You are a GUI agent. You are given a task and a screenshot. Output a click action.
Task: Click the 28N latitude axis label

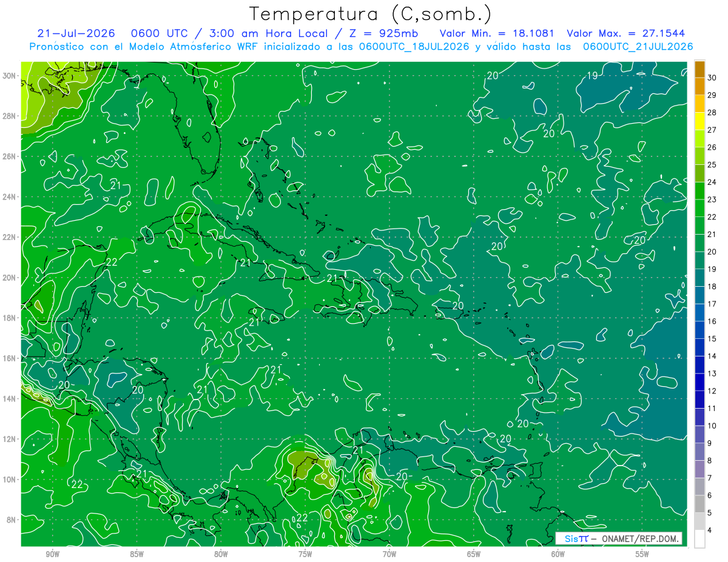pos(8,116)
